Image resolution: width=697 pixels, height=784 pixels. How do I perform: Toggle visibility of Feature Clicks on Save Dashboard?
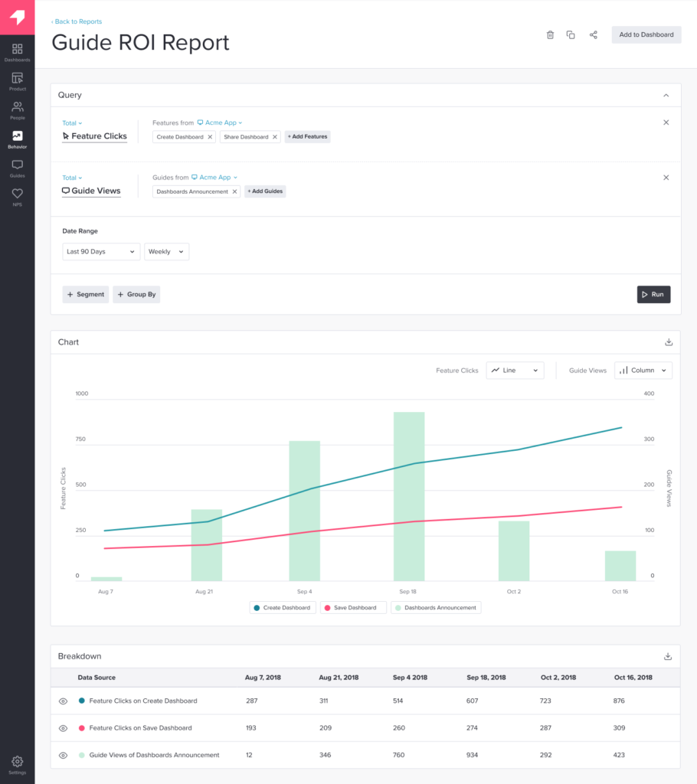(63, 728)
